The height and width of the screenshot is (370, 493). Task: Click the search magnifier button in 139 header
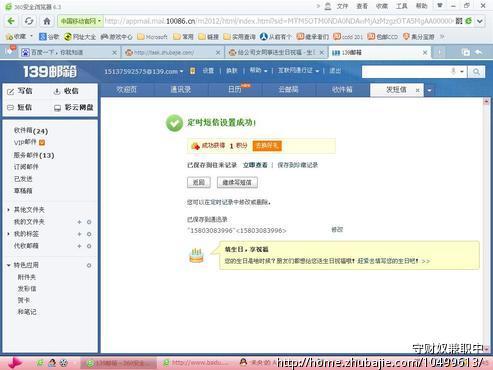coord(476,71)
